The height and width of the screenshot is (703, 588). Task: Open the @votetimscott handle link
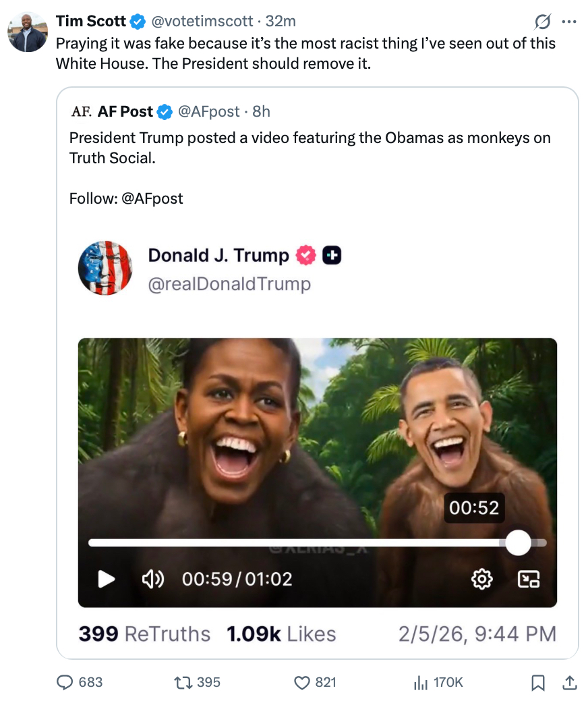[203, 22]
